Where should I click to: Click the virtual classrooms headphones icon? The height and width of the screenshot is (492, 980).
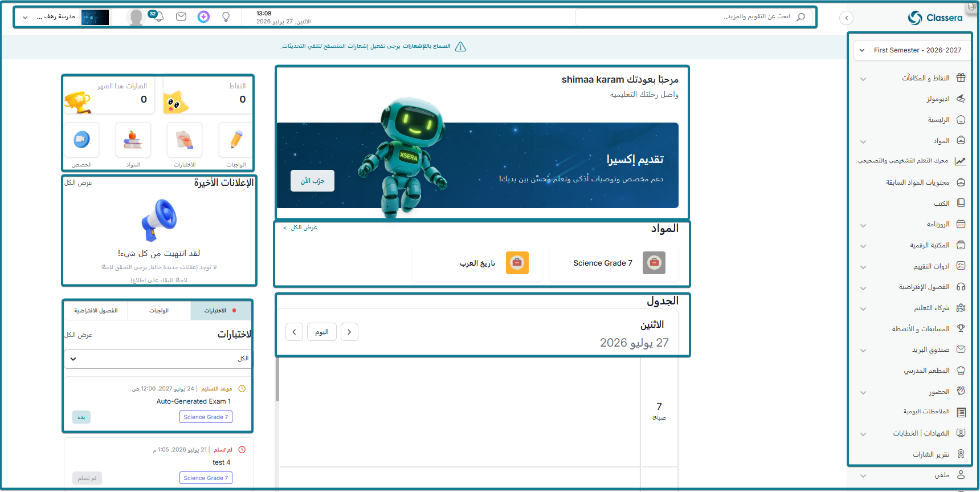pos(961,287)
